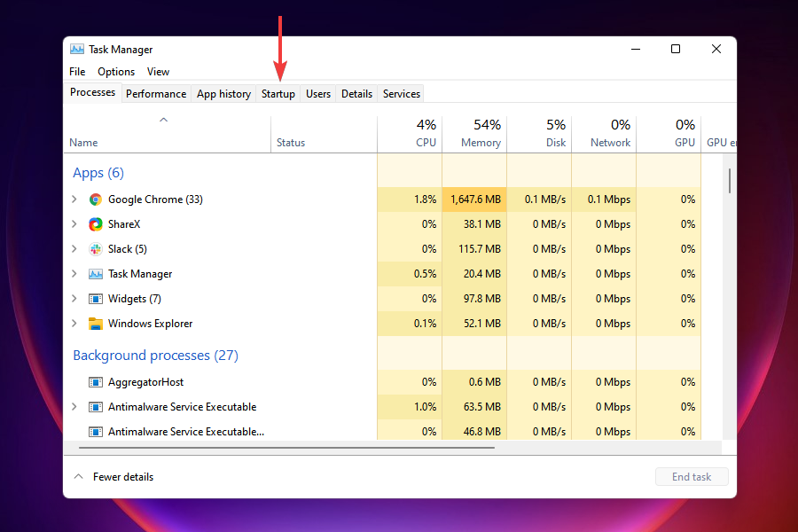Image resolution: width=798 pixels, height=532 pixels.
Task: Sort processes by Network column
Action: [x=604, y=135]
